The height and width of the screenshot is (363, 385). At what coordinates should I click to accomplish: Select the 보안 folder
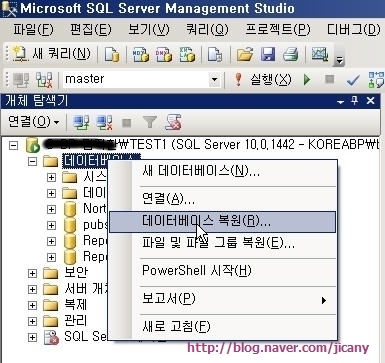coord(76,273)
